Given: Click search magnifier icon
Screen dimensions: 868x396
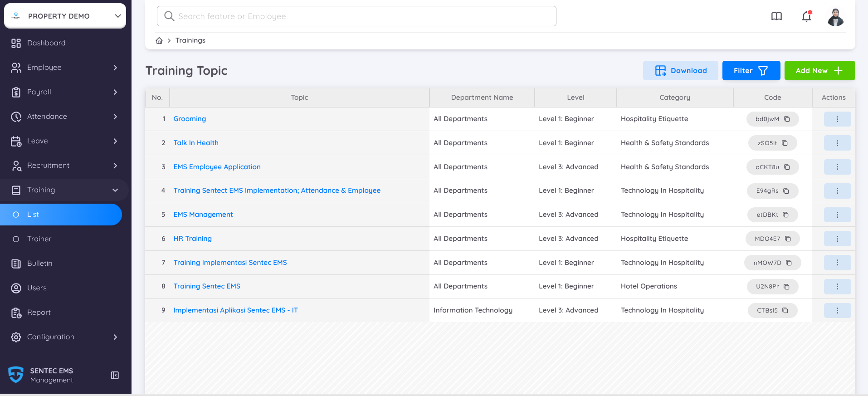Looking at the screenshot, I should click(169, 16).
